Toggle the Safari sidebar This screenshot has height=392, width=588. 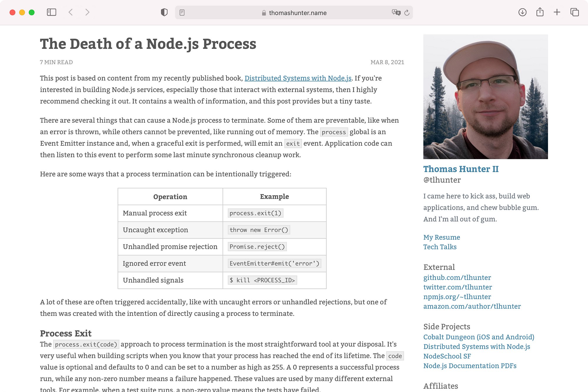(x=51, y=12)
